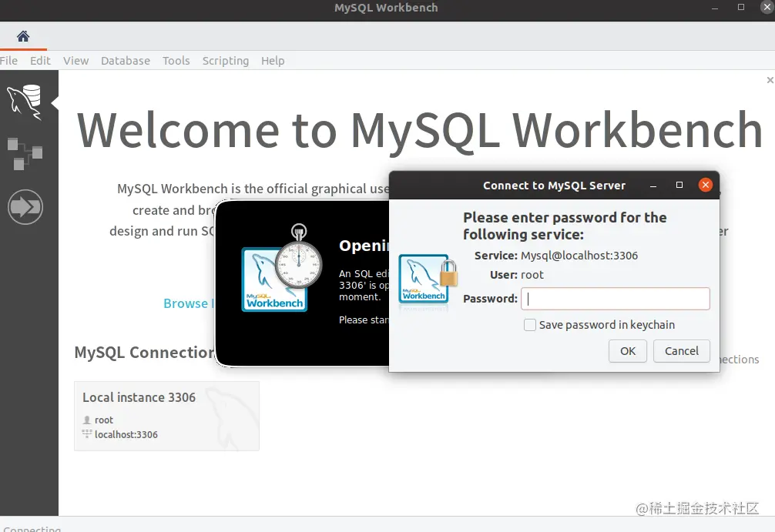Close the Welcome panel with the X
This screenshot has height=532, width=775.
point(770,80)
